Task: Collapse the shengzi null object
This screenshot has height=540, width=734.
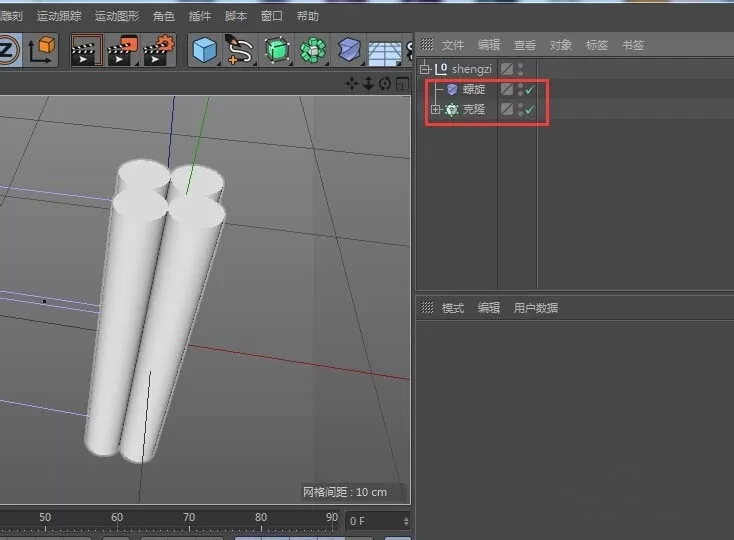Action: click(x=425, y=69)
